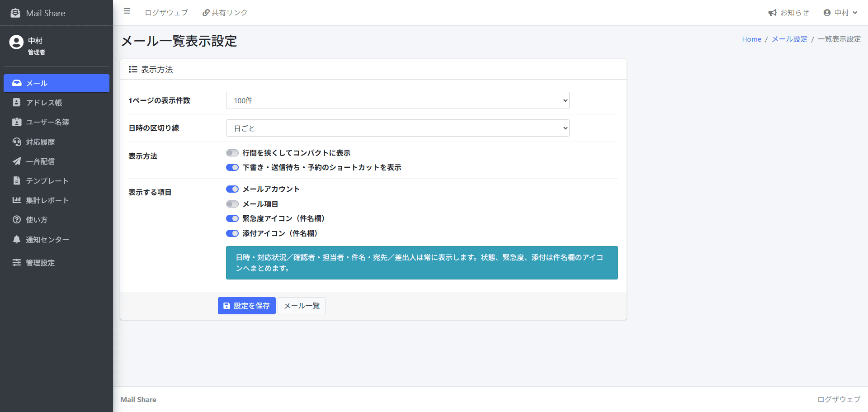This screenshot has width=868, height=412.
Task: Click the 使い方 question mark icon
Action: (x=17, y=220)
